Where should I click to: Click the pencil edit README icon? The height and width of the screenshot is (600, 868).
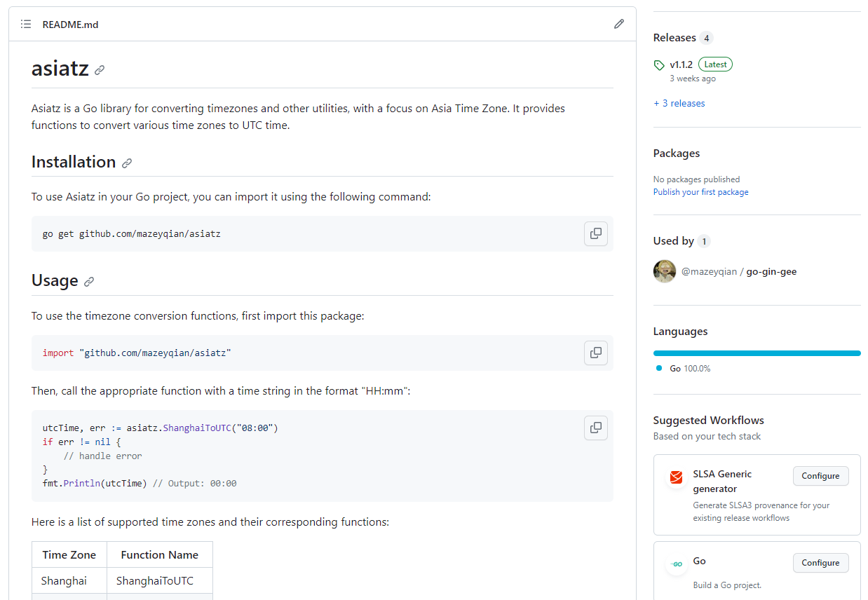coord(618,24)
